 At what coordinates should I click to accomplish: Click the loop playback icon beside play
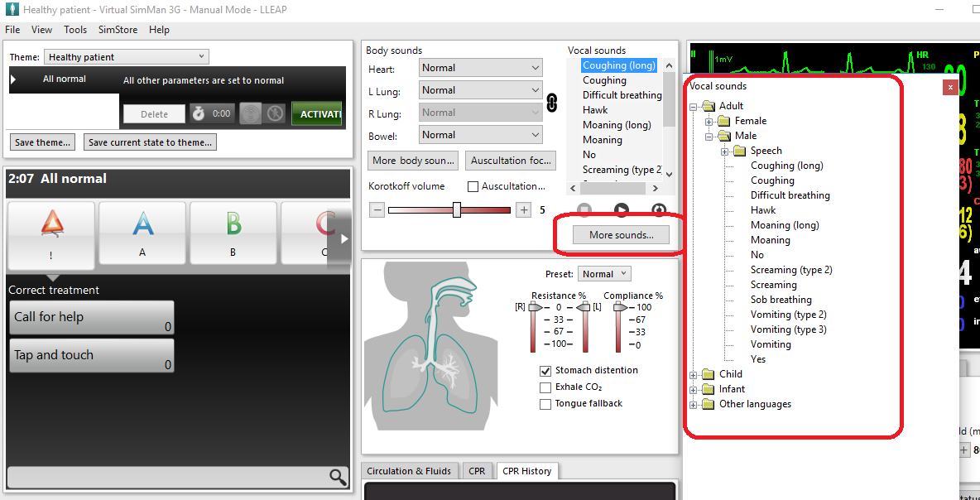[658, 209]
